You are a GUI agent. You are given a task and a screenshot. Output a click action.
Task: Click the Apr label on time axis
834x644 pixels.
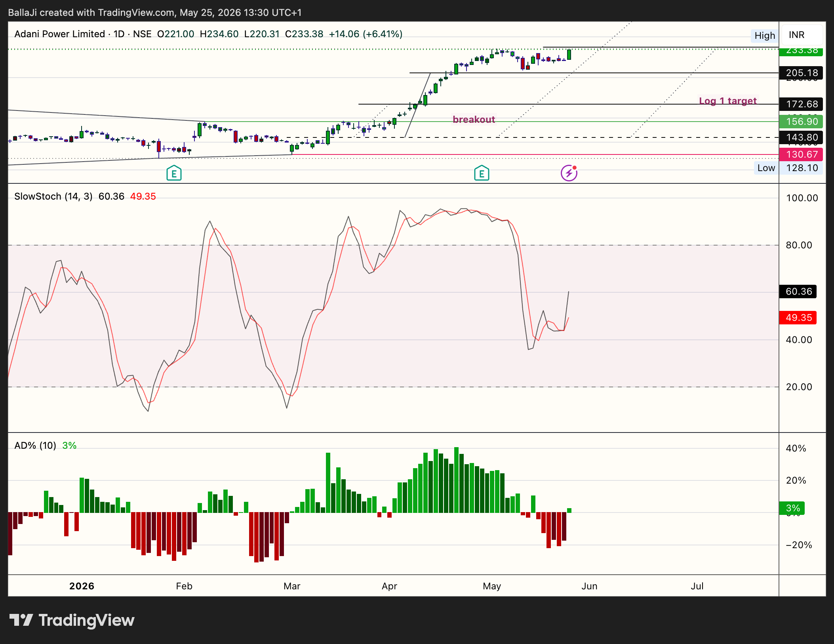[x=389, y=586]
